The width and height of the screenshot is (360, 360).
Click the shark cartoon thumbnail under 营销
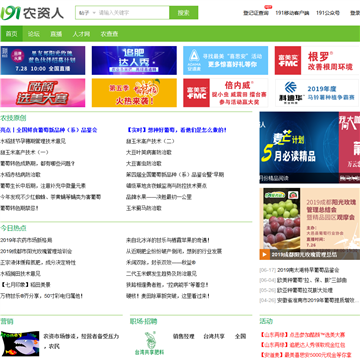point(20,344)
